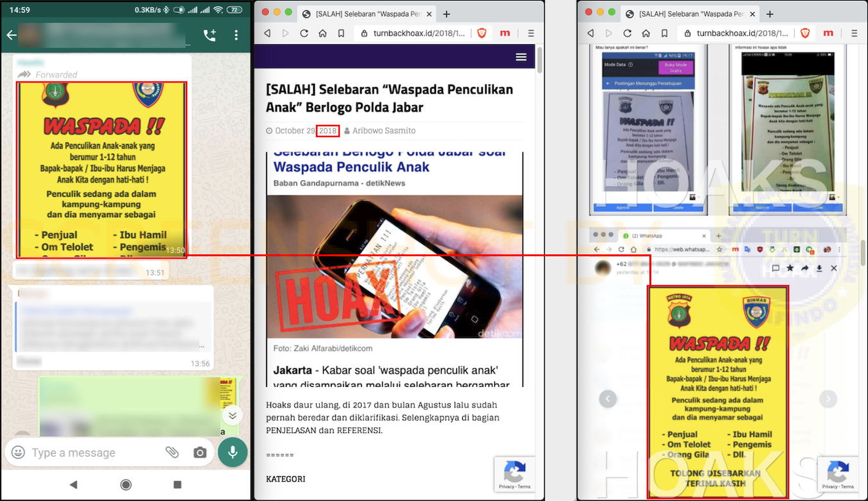The width and height of the screenshot is (868, 501).
Task: Open Brave shield in right browser window
Action: (x=805, y=33)
